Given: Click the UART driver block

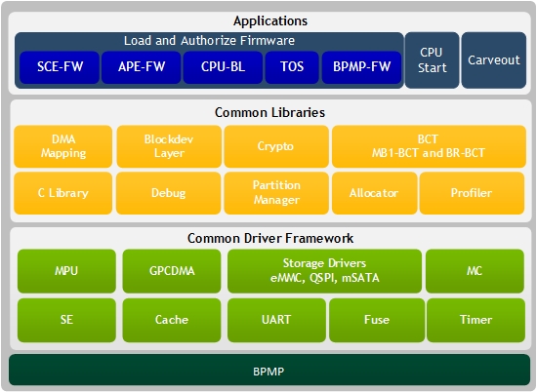Looking at the screenshot, I should (276, 320).
